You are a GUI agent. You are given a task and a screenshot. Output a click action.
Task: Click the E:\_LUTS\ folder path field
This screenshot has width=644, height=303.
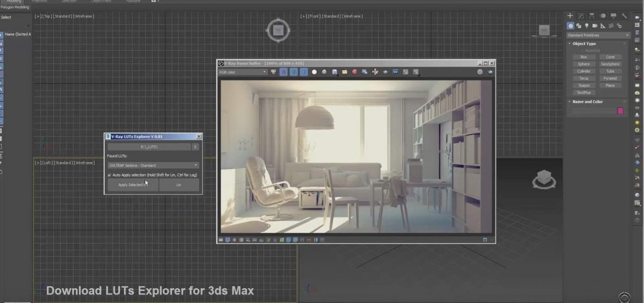tap(149, 147)
